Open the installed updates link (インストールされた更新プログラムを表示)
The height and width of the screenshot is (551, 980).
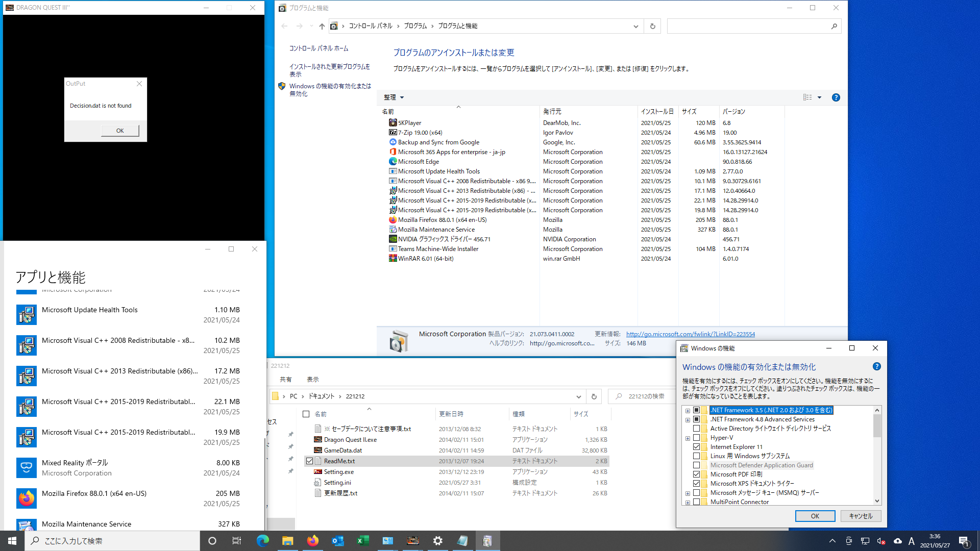pyautogui.click(x=330, y=70)
